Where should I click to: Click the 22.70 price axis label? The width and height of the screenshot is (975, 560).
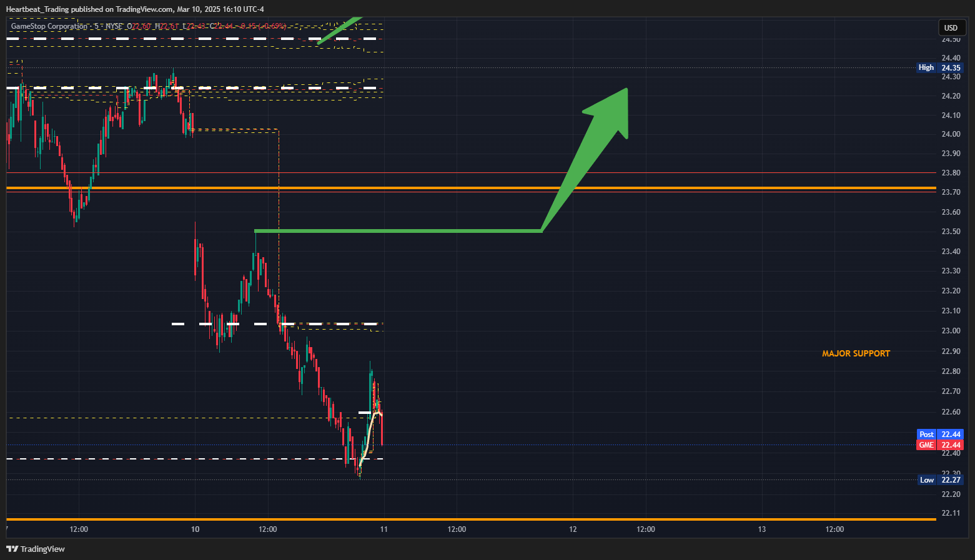coord(951,391)
